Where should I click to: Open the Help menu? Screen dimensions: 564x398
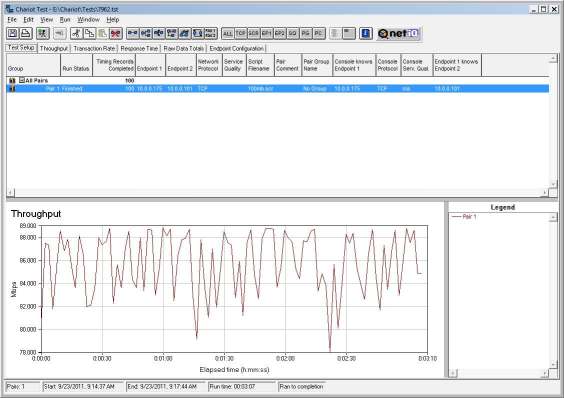(x=113, y=19)
